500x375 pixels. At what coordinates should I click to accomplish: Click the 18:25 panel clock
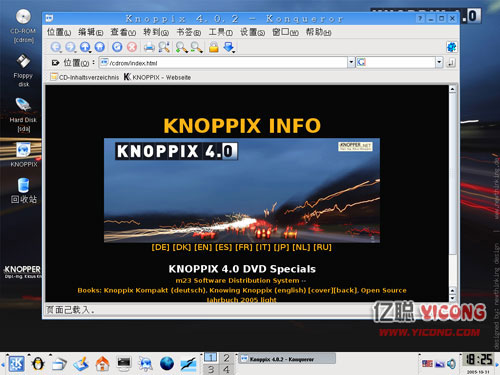[479, 359]
